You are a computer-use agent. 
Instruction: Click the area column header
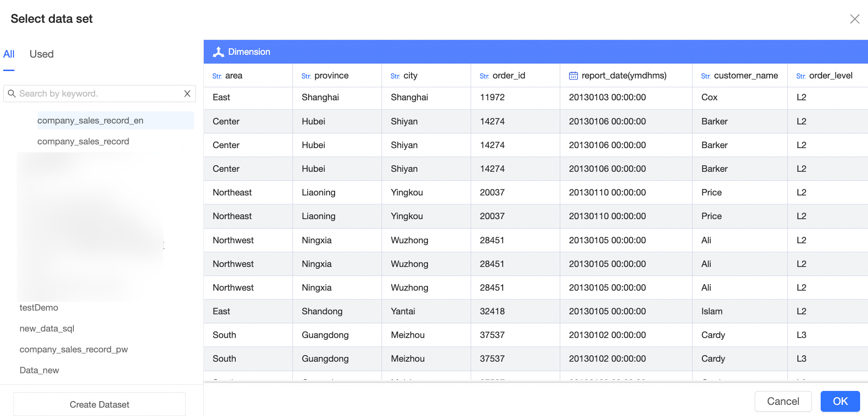tap(248, 76)
